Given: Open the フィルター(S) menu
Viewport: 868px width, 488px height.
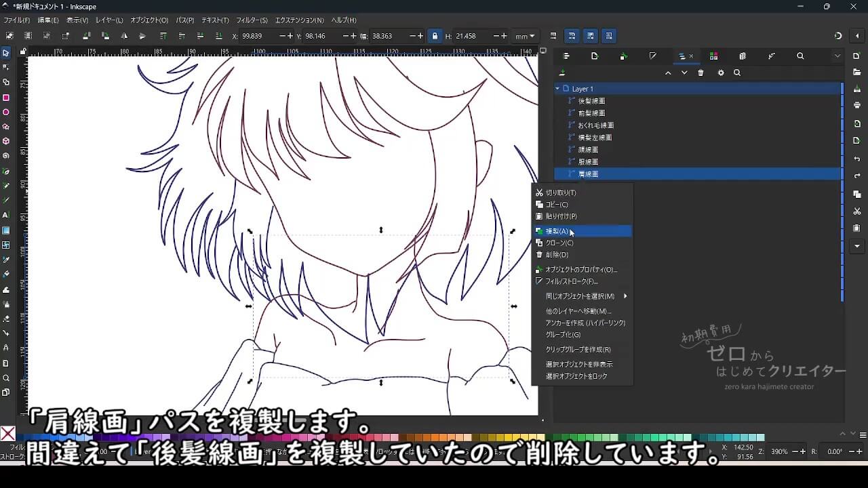Looking at the screenshot, I should [x=252, y=20].
